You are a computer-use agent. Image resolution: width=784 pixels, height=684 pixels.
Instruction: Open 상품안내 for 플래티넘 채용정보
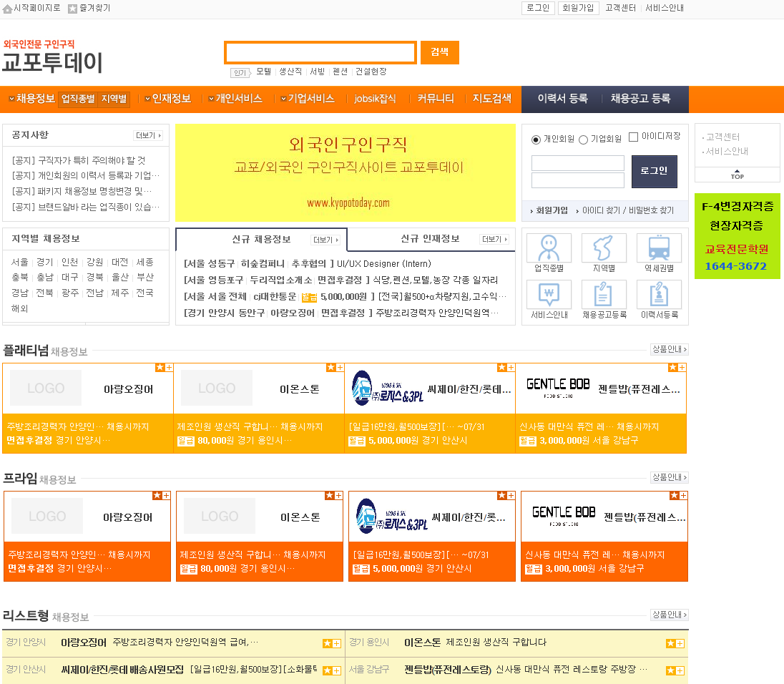(x=670, y=349)
